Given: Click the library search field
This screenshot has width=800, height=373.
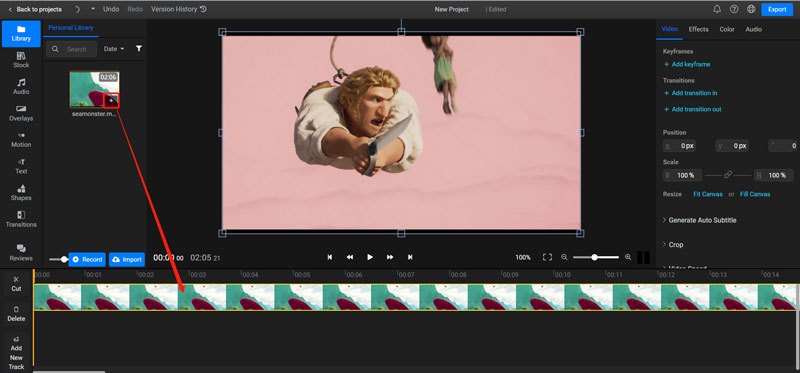Looking at the screenshot, I should tap(71, 49).
